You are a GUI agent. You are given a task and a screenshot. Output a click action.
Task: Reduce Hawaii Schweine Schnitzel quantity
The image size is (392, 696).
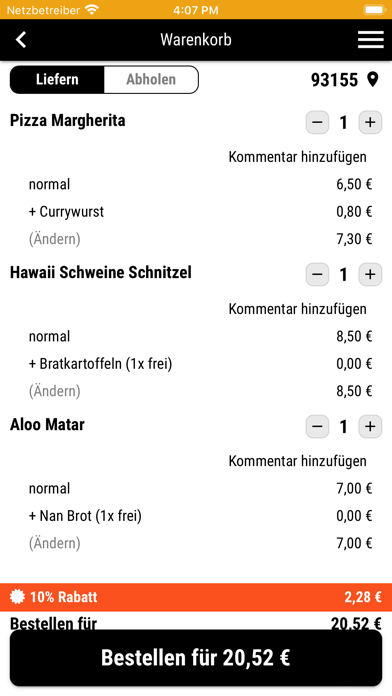(x=317, y=274)
